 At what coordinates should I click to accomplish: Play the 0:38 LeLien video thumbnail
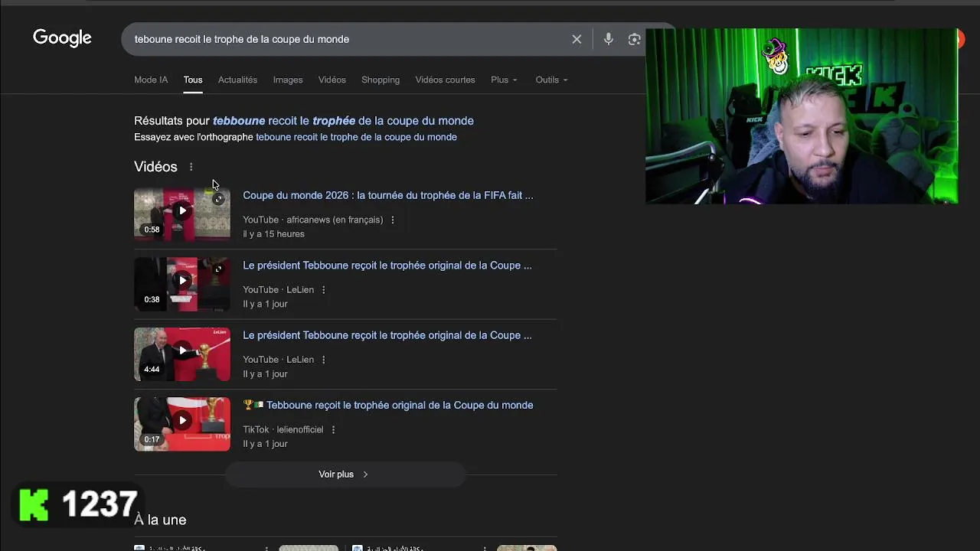click(x=182, y=284)
